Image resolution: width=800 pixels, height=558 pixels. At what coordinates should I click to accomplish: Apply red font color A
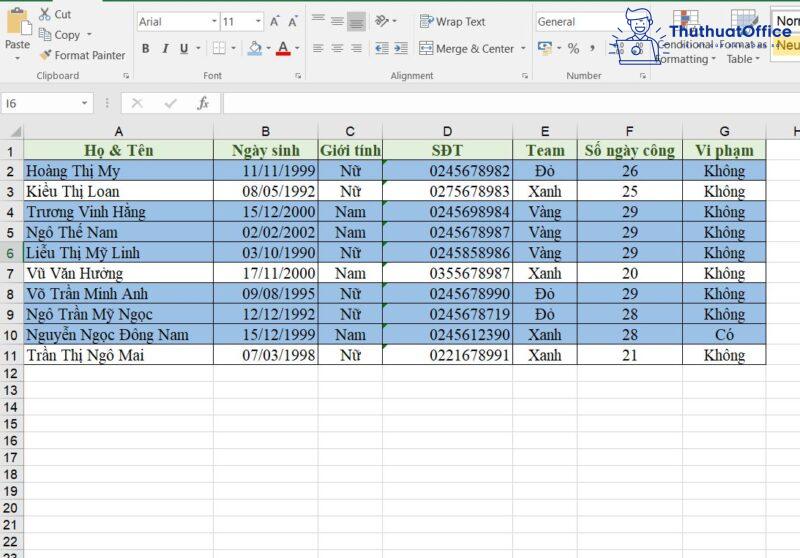[283, 48]
